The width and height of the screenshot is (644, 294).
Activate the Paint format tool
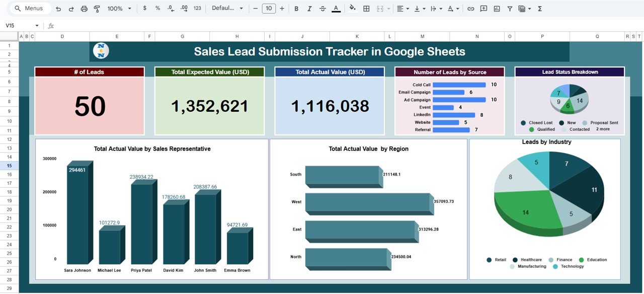click(x=97, y=9)
